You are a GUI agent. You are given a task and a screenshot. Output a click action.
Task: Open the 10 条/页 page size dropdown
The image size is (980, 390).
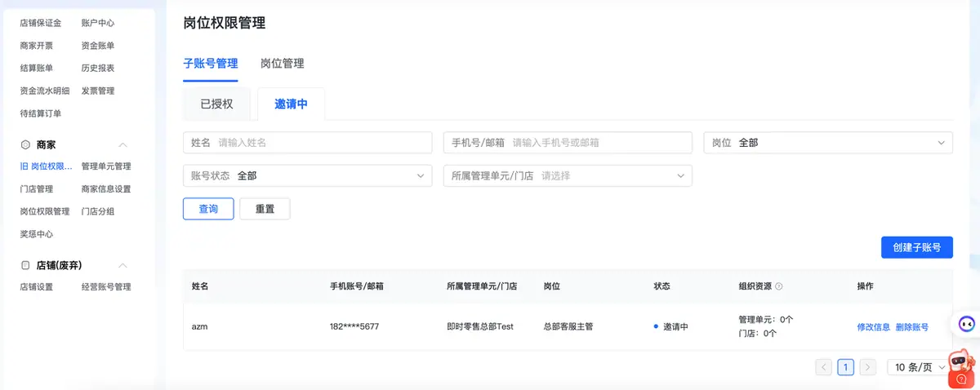(918, 367)
